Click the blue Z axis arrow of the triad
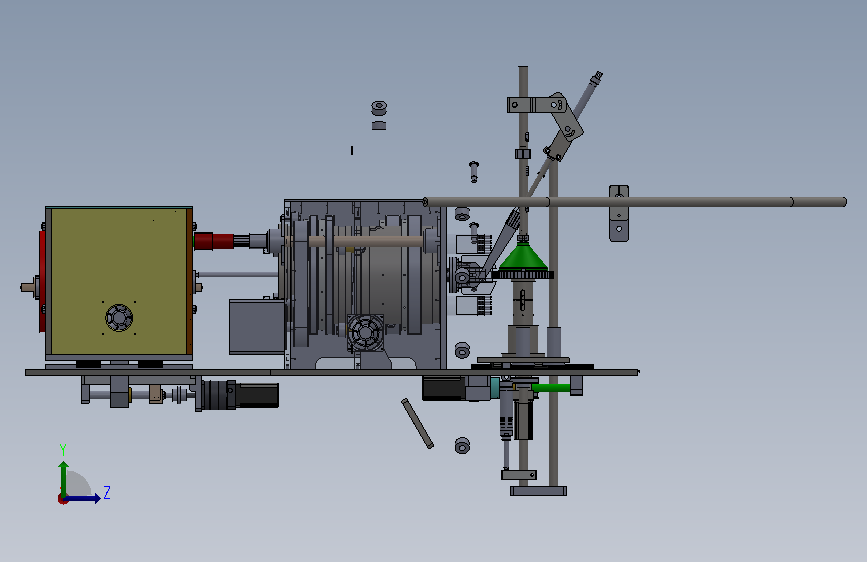The height and width of the screenshot is (562, 867). 83,498
